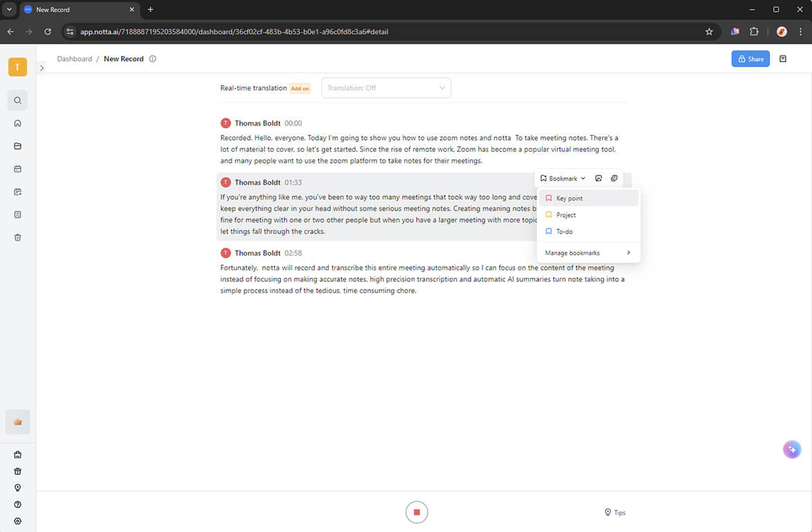Click the speaker avatar at 02:58
The image size is (812, 532).
[226, 254]
